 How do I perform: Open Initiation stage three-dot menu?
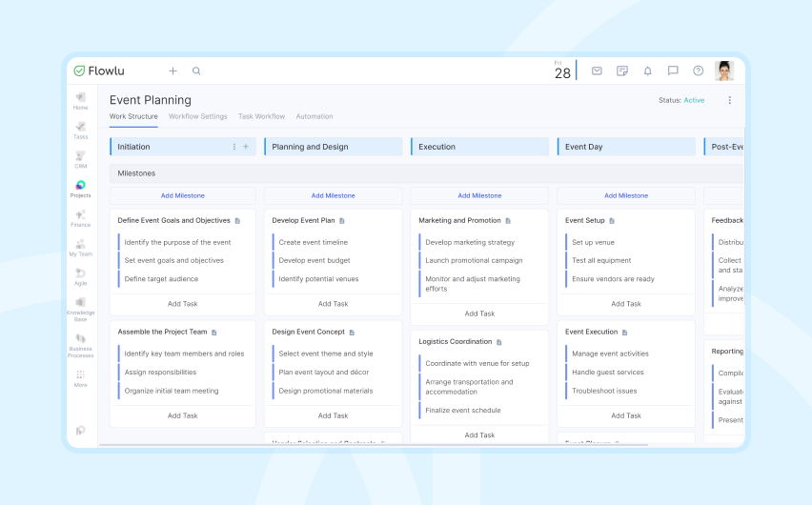tap(234, 147)
